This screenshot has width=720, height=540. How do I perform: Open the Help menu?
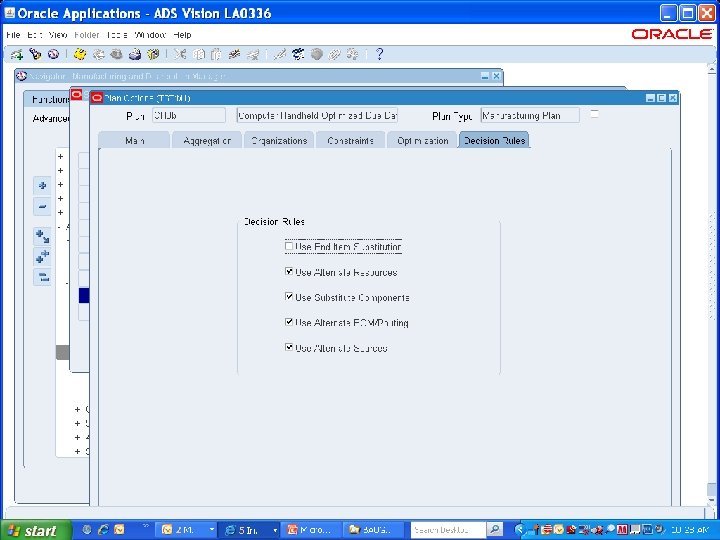182,35
